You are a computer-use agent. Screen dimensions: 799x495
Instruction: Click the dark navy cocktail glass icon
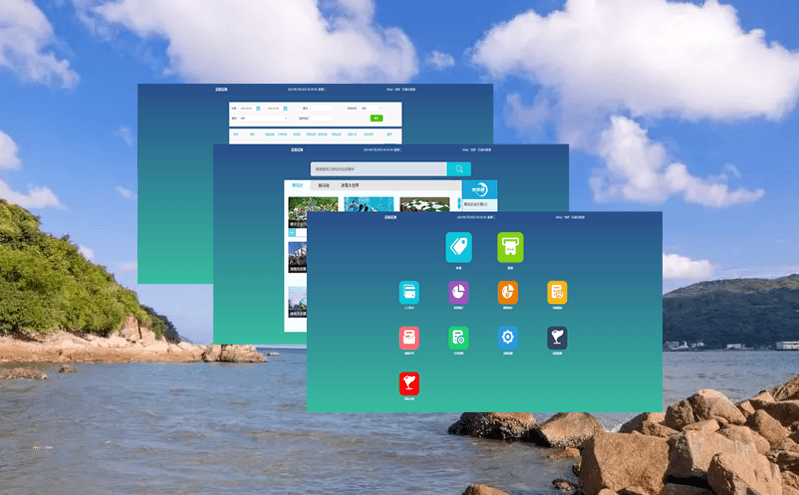[x=557, y=338]
